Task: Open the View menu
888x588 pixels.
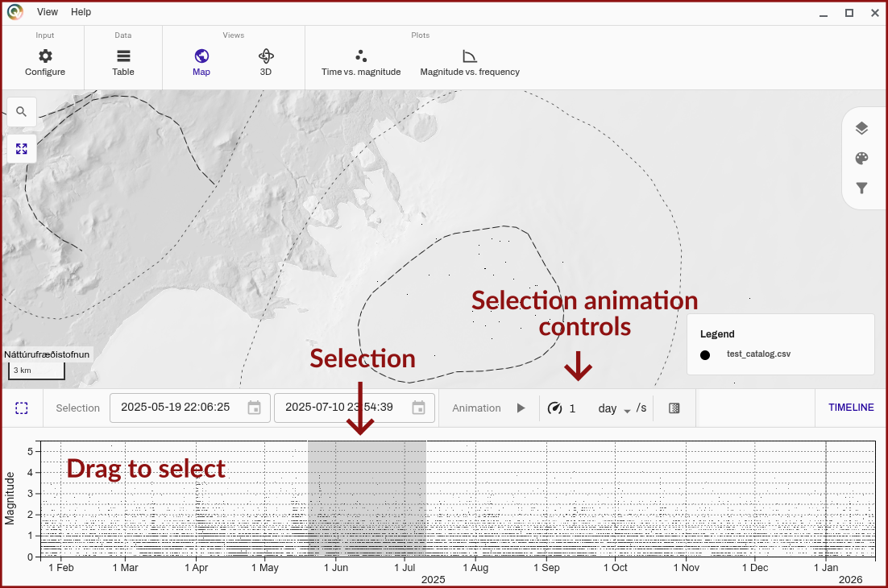Action: coord(48,12)
